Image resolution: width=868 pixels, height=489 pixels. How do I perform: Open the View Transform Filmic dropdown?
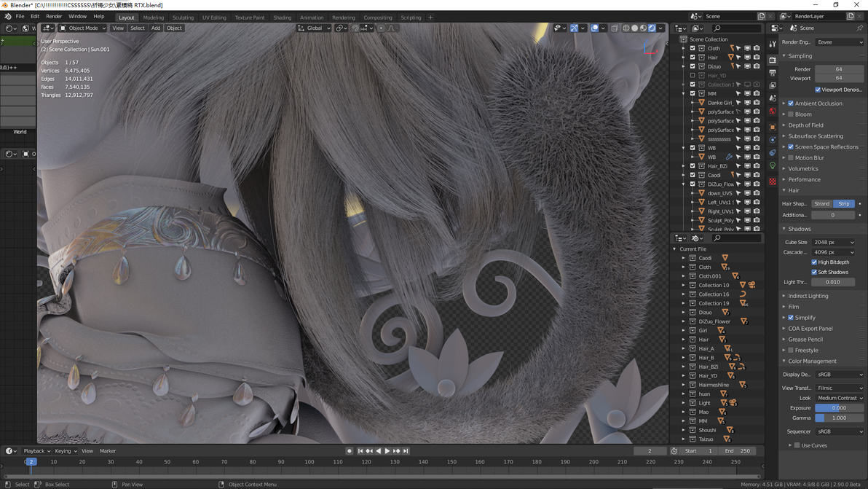tap(839, 388)
